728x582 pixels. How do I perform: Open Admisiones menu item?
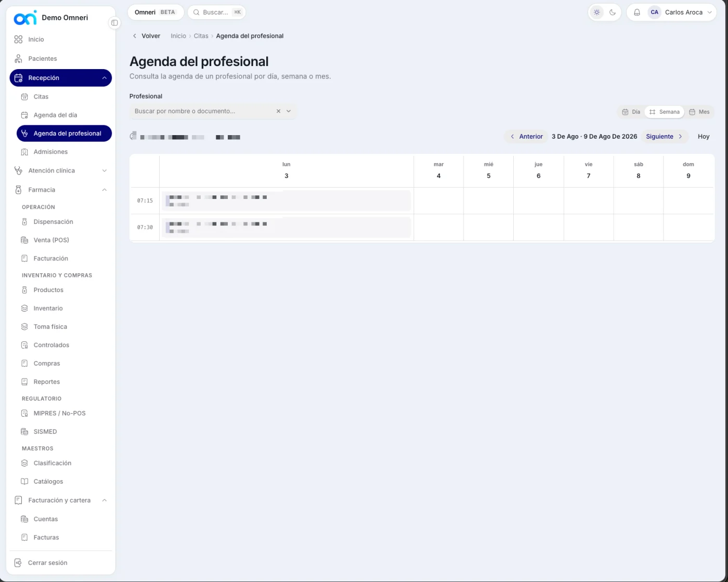tap(64, 152)
